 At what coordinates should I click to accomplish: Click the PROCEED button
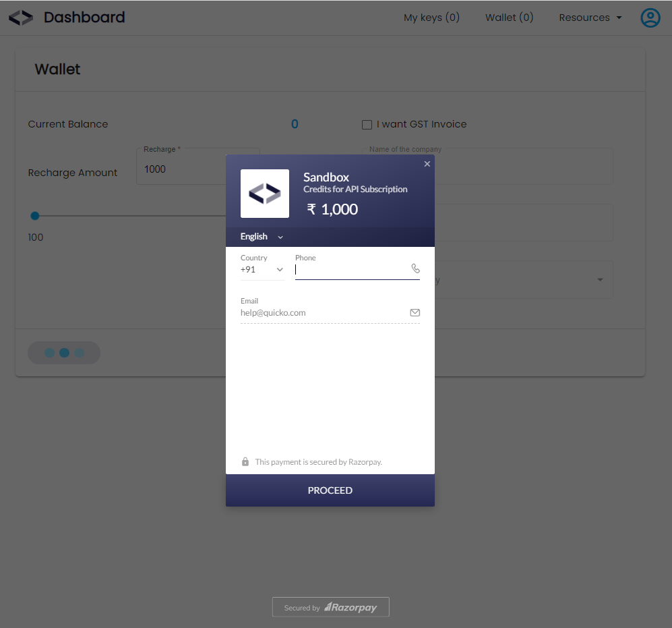(330, 490)
